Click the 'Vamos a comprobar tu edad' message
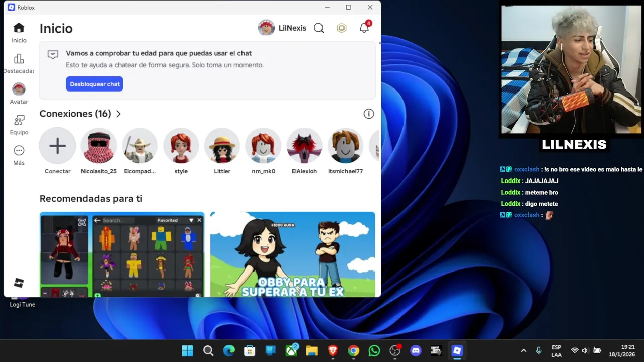The image size is (644, 362). coord(158,53)
